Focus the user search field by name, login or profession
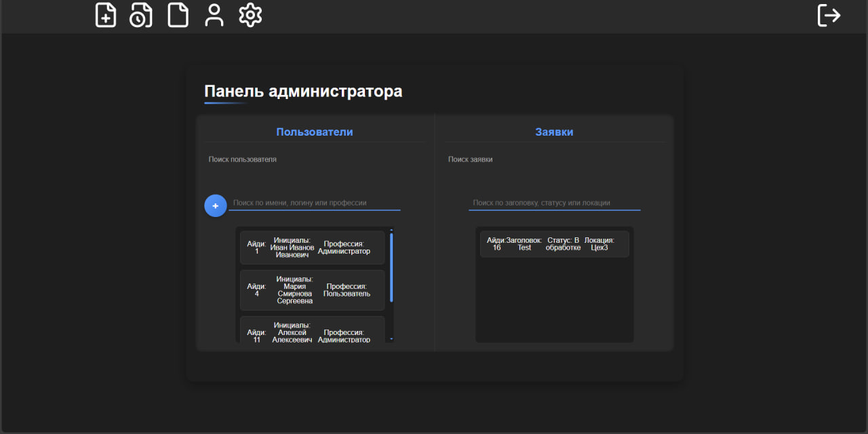The width and height of the screenshot is (868, 434). [315, 203]
